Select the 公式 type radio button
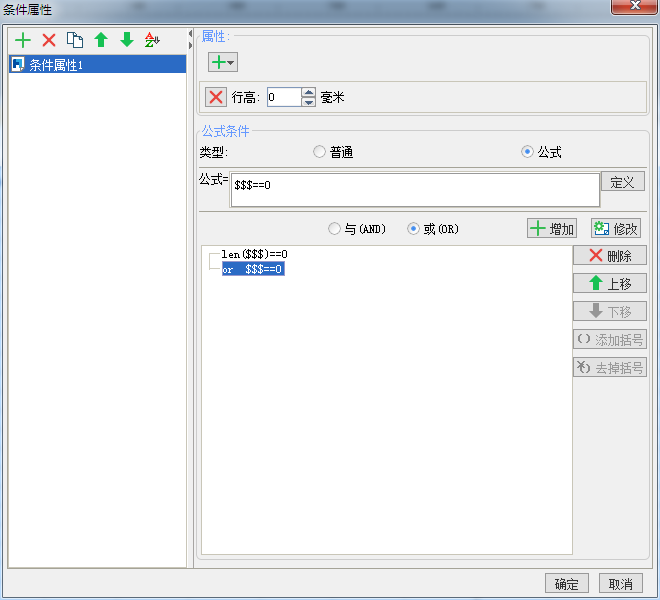660x600 pixels. [x=527, y=152]
